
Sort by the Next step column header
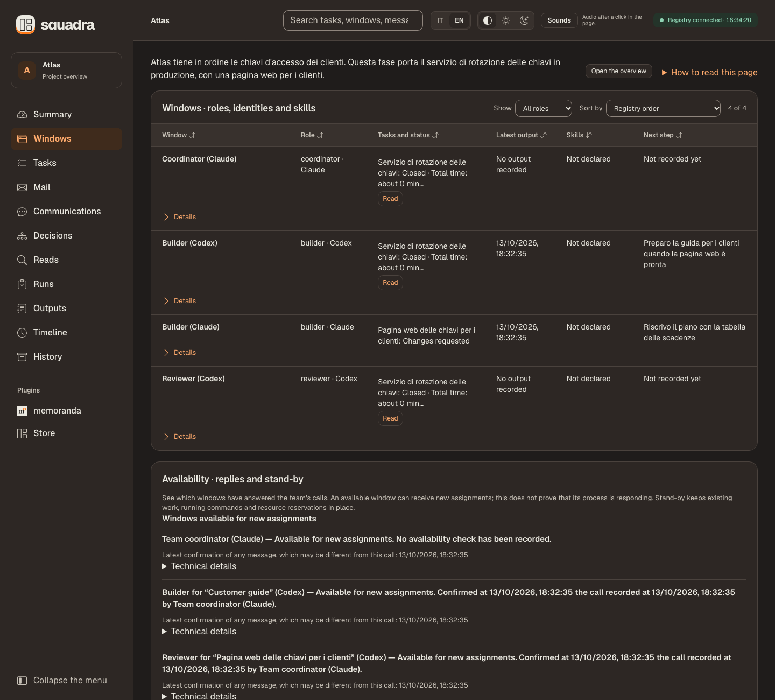click(663, 135)
